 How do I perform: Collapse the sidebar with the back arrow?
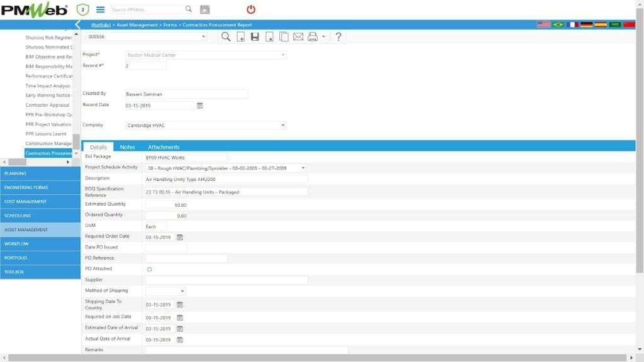77,25
